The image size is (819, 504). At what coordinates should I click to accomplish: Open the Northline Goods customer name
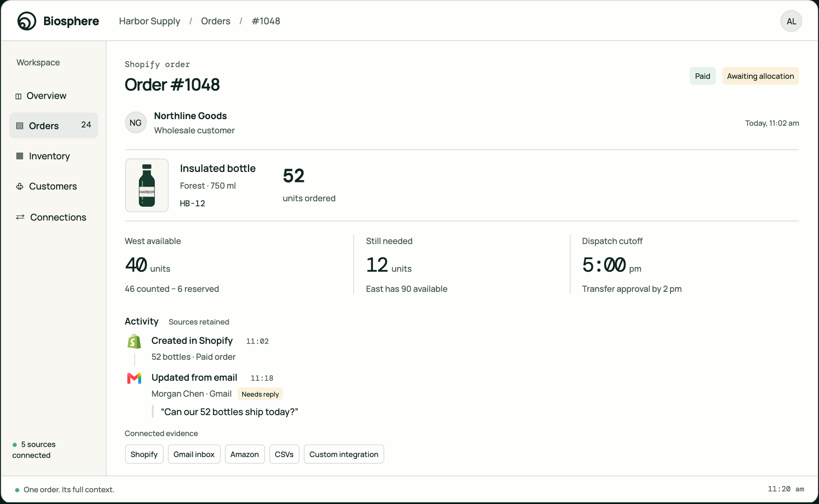click(x=190, y=116)
